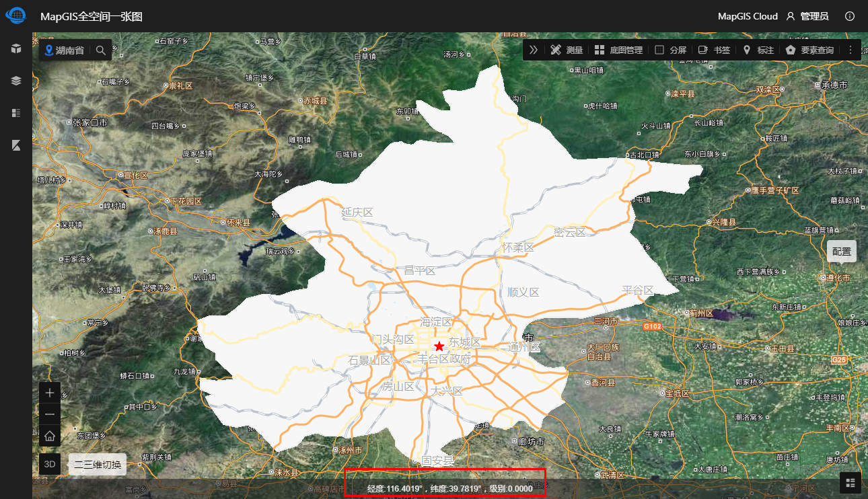868x499 pixels.
Task: Open the layers stack panel in sidebar
Action: tap(16, 81)
